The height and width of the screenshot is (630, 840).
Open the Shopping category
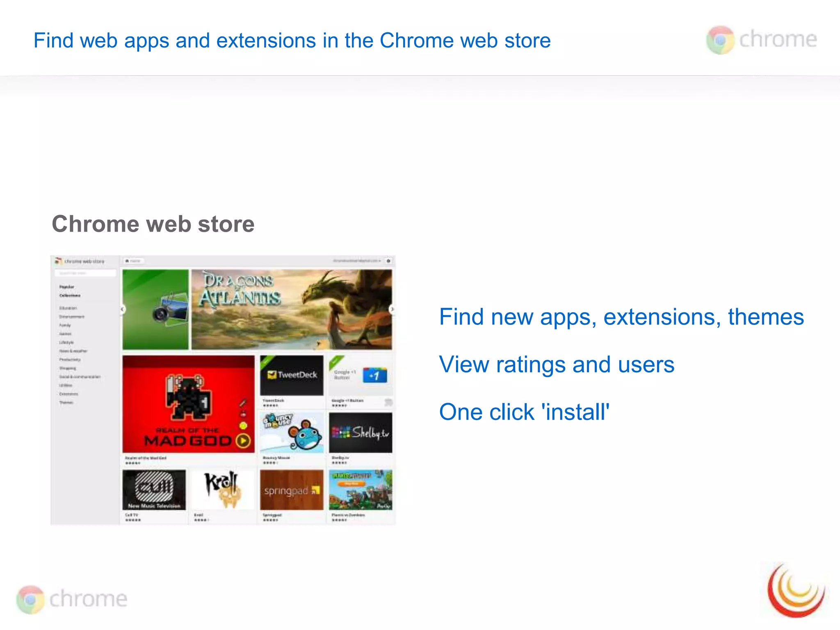68,368
